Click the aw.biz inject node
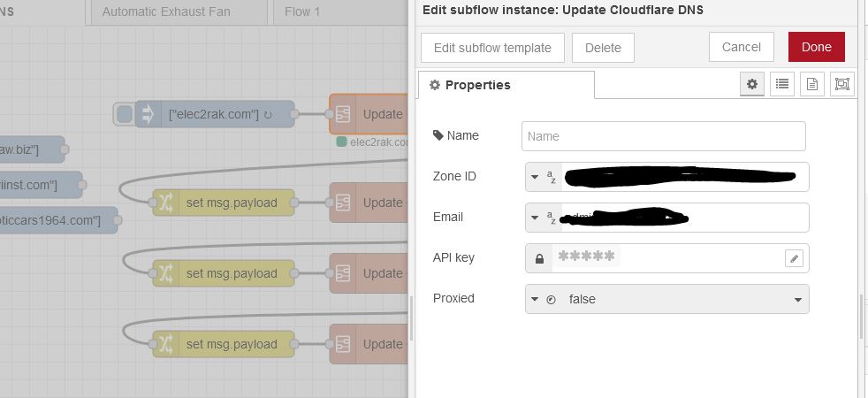The image size is (868, 398). [x=31, y=149]
